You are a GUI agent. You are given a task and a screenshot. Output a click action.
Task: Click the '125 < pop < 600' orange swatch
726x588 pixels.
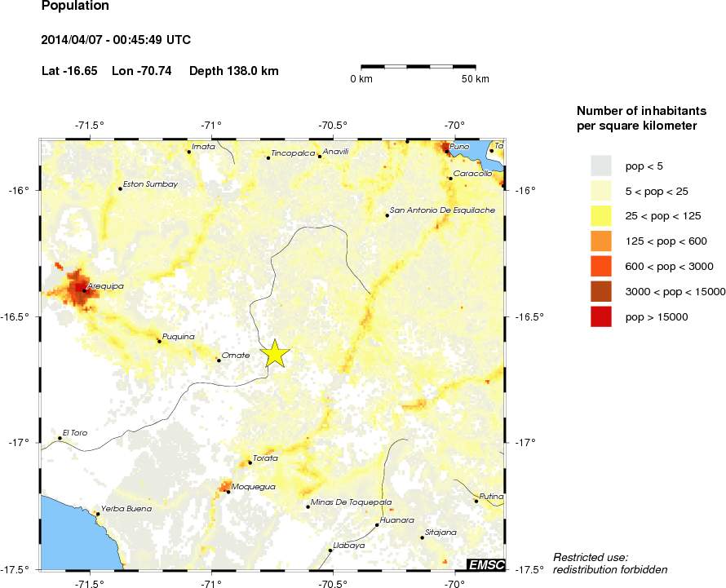click(601, 241)
